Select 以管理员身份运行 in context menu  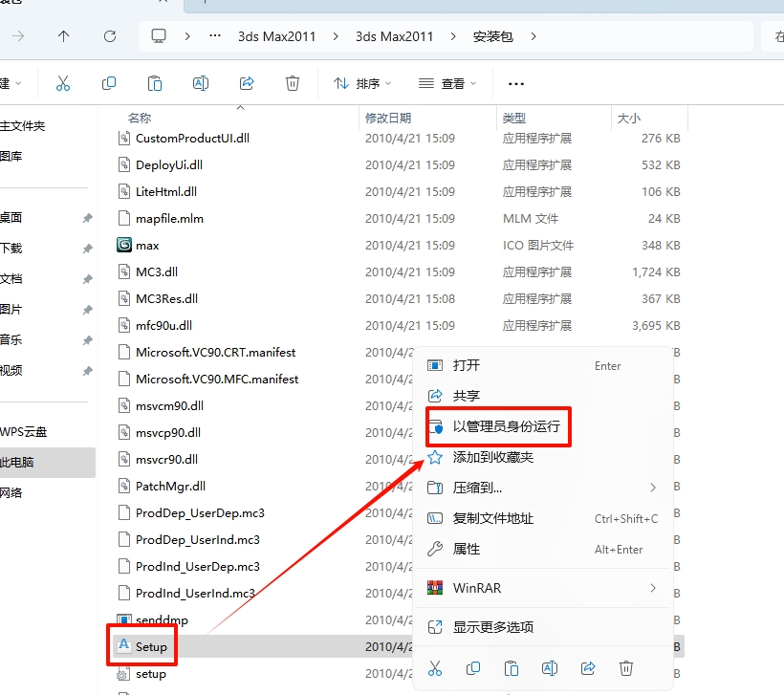pos(506,426)
